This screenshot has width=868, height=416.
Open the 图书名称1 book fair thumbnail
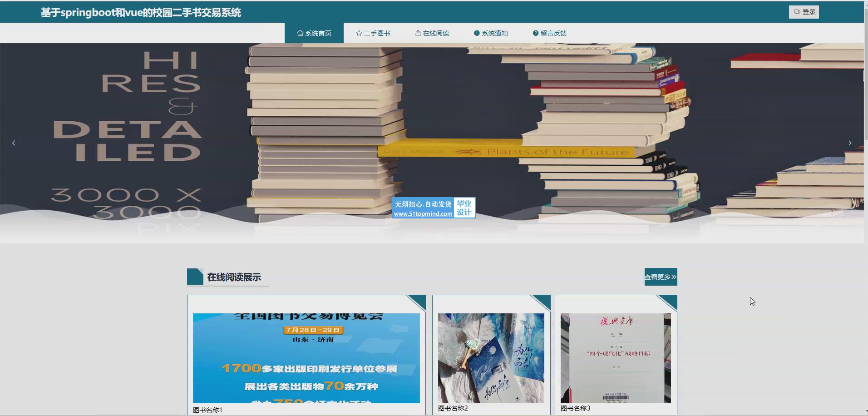click(306, 358)
